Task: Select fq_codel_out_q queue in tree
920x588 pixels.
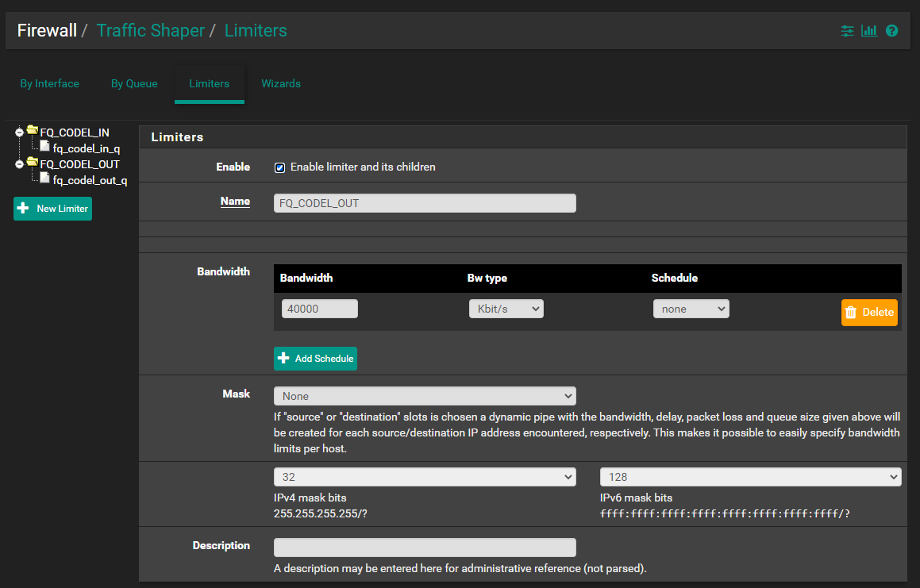Action: click(90, 180)
